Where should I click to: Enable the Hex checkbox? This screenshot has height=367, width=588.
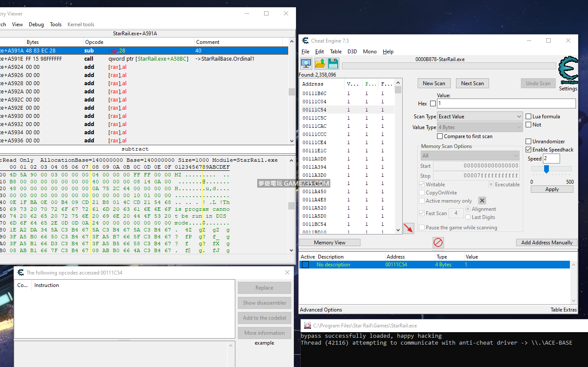(433, 104)
